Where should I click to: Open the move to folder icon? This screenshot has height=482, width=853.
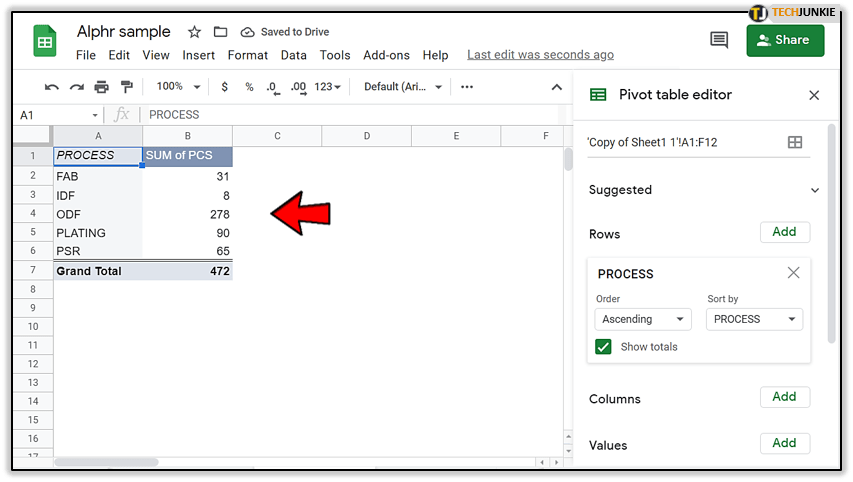pos(221,32)
